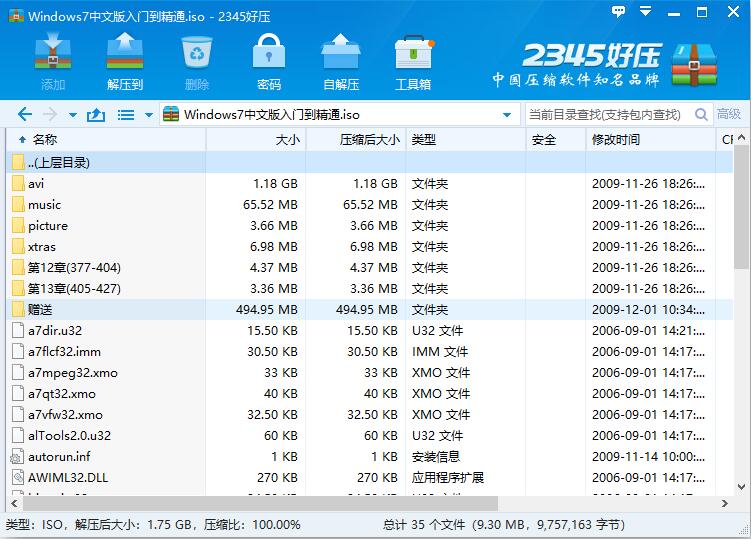This screenshot has width=751, height=539.
Task: Click the 高级 advanced search link
Action: point(728,114)
